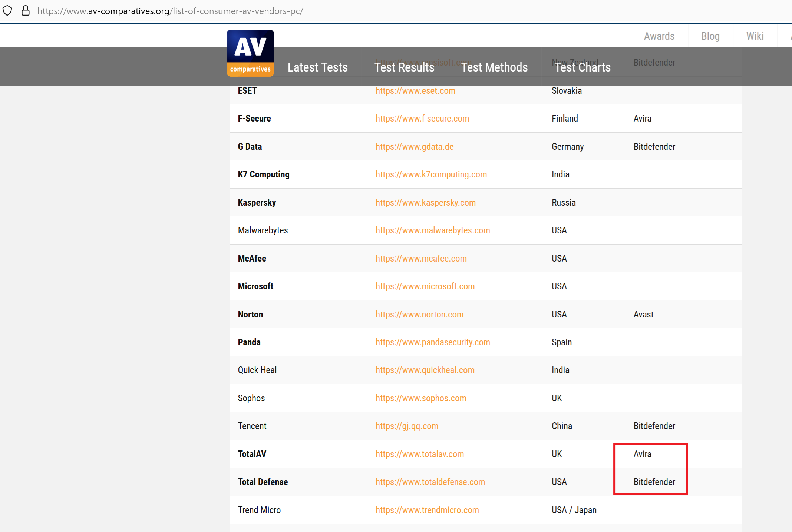Open the F-Secure website URL

[x=422, y=119]
